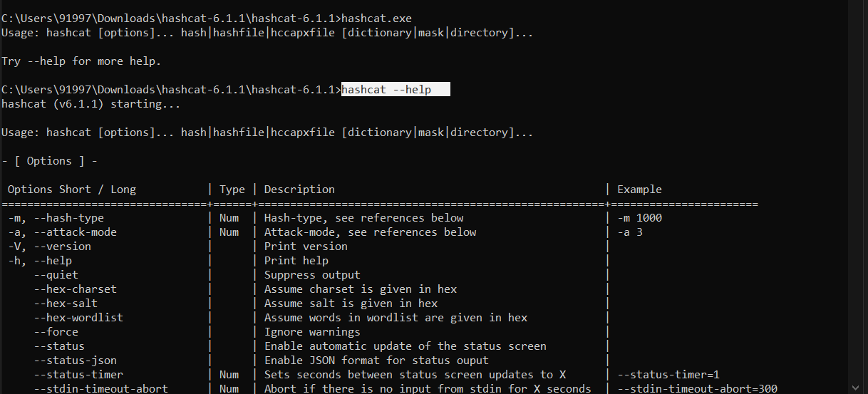The image size is (868, 394).
Task: Click the '--quiet' option text
Action: [x=56, y=275]
